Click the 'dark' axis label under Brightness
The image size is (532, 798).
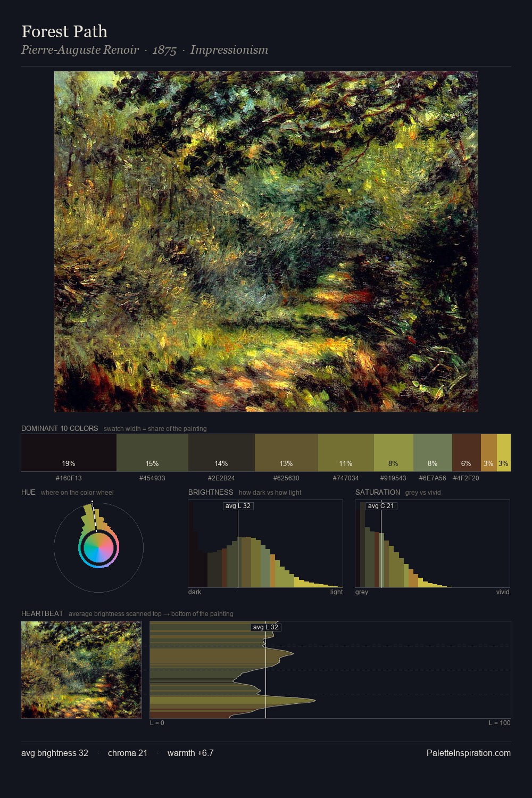(195, 592)
